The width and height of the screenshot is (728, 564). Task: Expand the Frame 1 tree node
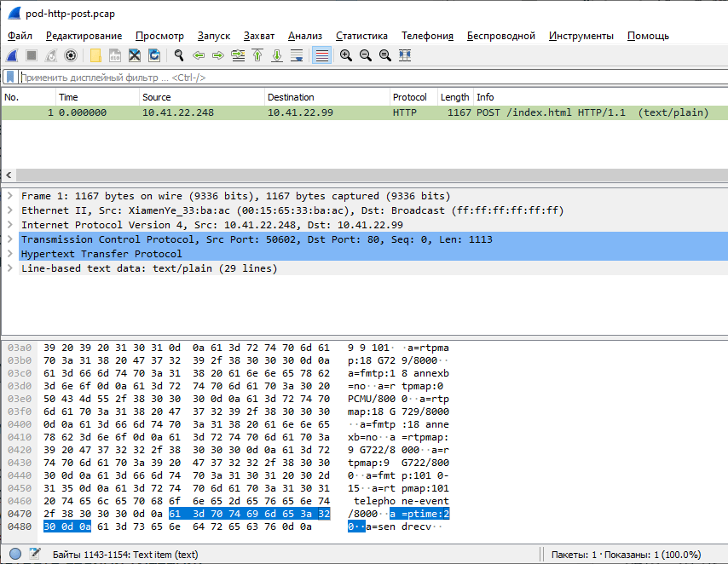click(x=9, y=196)
